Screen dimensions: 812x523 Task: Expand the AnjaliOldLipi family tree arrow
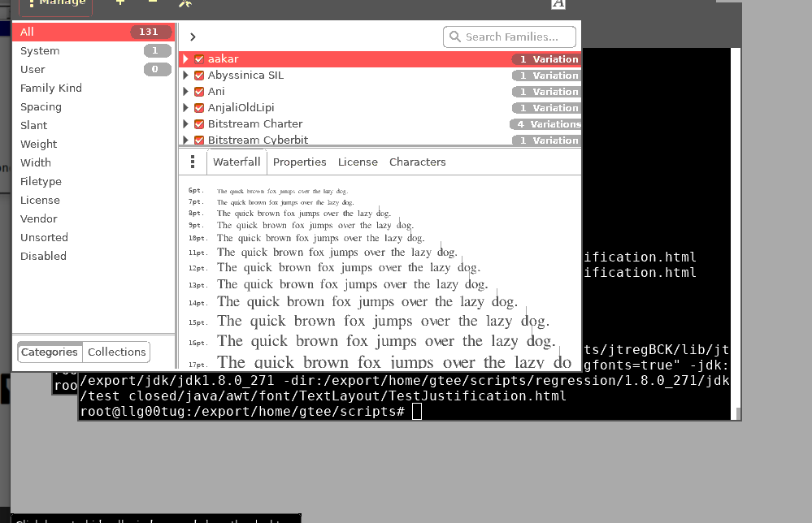[x=186, y=108]
